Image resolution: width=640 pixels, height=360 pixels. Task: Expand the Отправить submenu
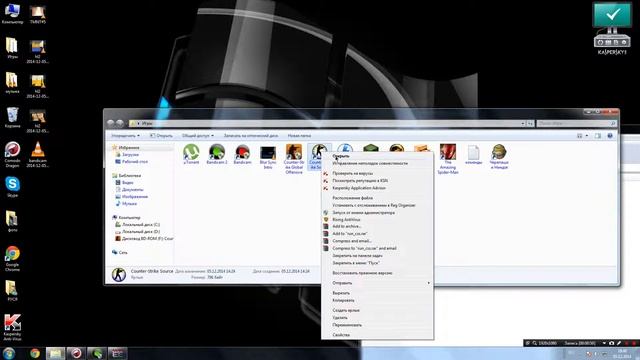pyautogui.click(x=378, y=283)
